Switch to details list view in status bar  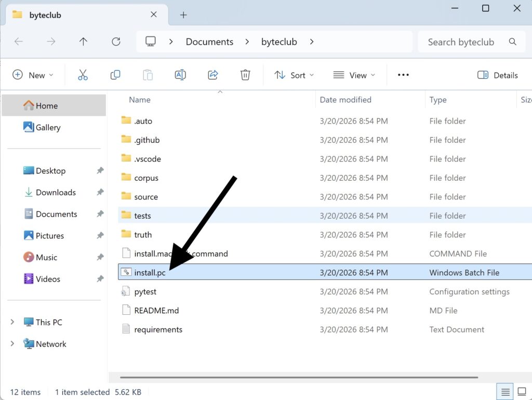tap(503, 392)
